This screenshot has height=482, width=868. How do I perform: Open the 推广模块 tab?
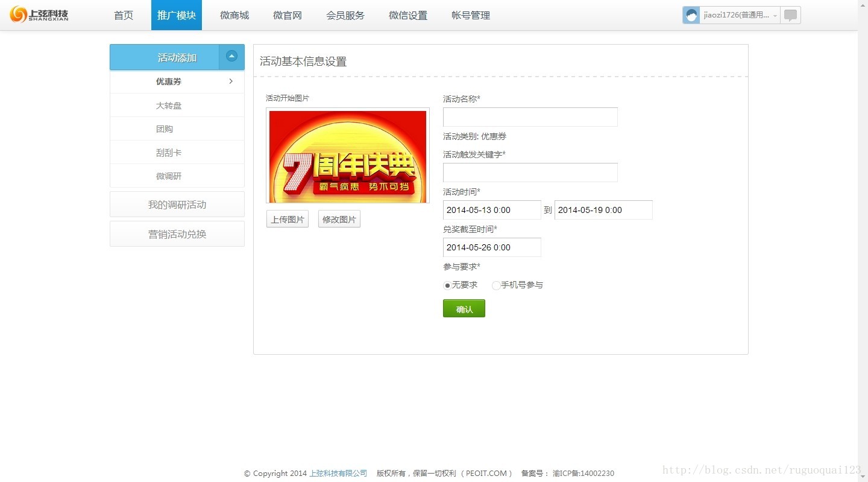coord(177,15)
